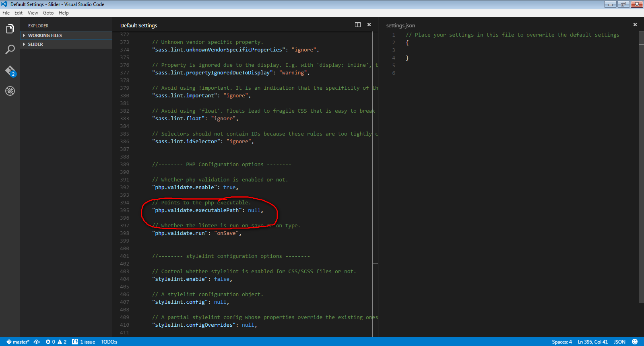The height and width of the screenshot is (346, 644).
Task: Click the opening brace in settings.json
Action: [407, 43]
